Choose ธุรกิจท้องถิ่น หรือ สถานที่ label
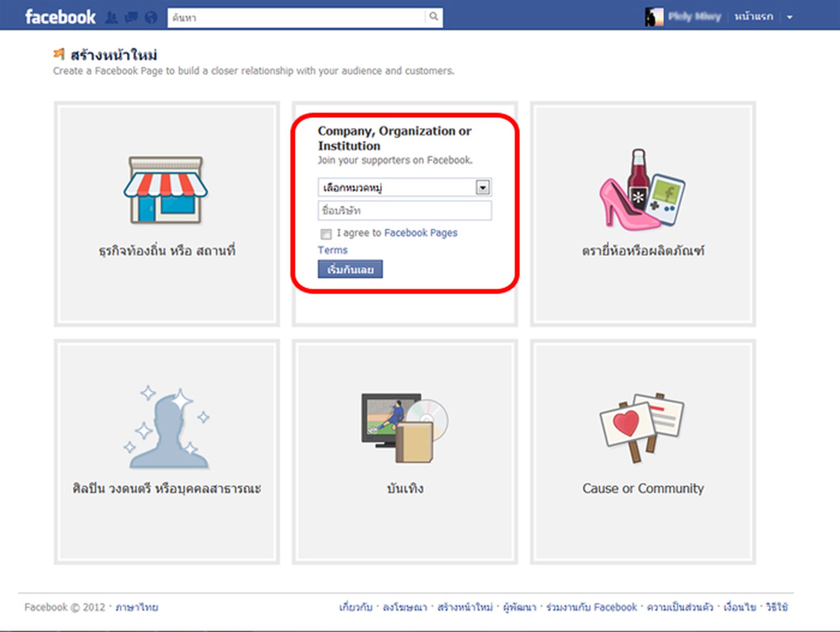Screen dimensions: 840x632 pyautogui.click(x=167, y=251)
